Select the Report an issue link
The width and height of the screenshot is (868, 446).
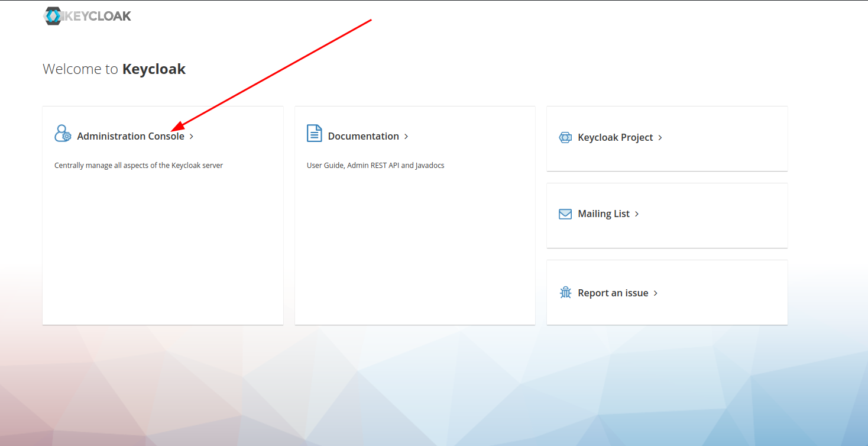click(613, 293)
